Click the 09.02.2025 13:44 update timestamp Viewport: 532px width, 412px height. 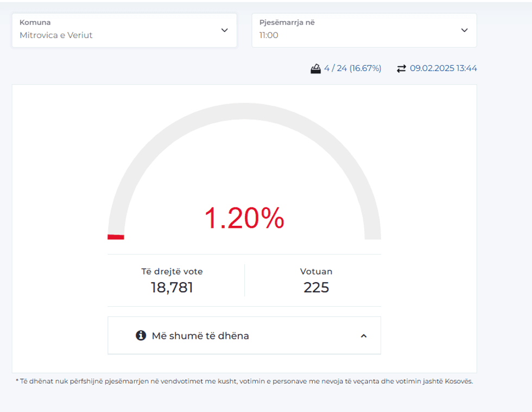point(443,68)
